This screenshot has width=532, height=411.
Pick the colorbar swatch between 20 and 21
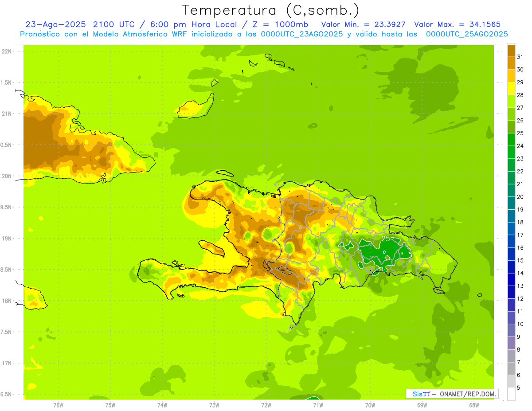(511, 191)
